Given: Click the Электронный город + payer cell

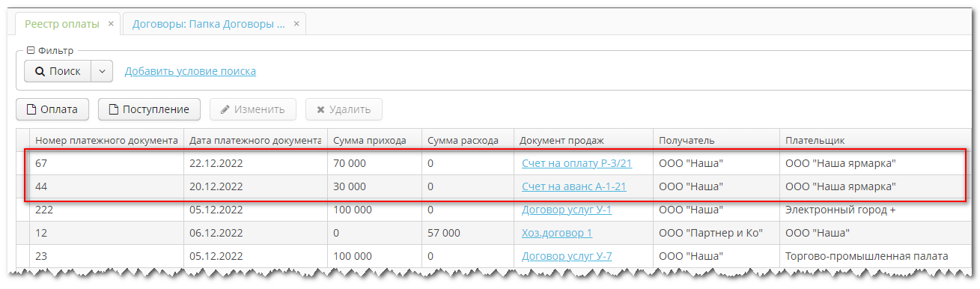Looking at the screenshot, I should point(876,210).
